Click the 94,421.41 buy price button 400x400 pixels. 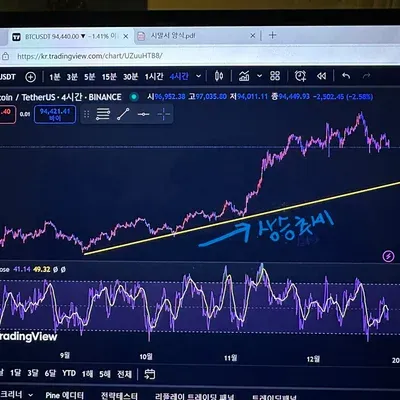pos(55,114)
